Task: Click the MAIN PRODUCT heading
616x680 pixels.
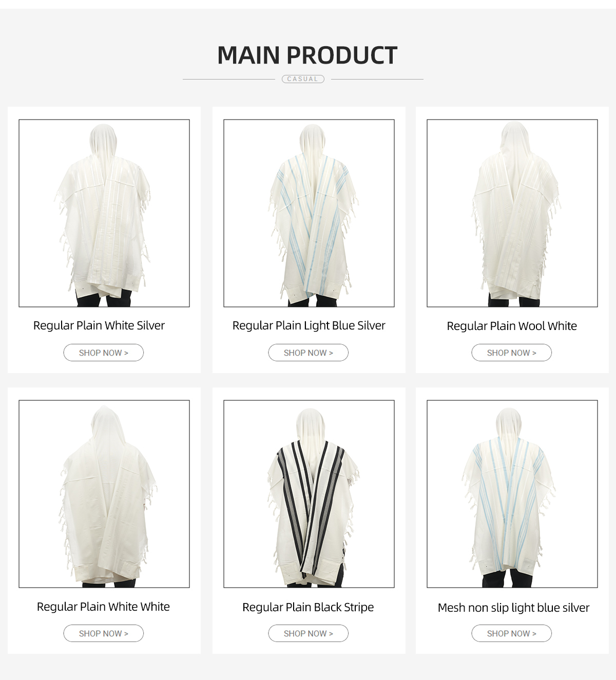Action: 307,55
